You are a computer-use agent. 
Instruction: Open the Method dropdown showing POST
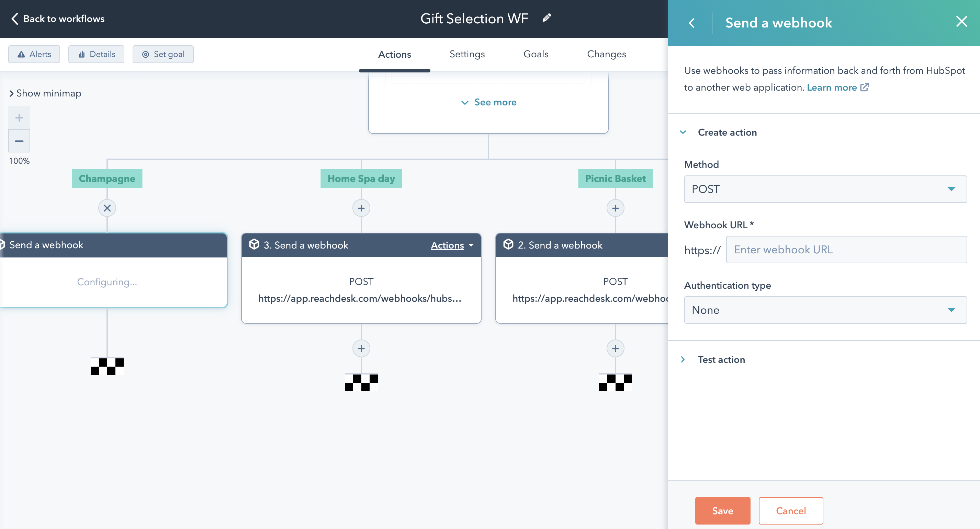click(825, 189)
